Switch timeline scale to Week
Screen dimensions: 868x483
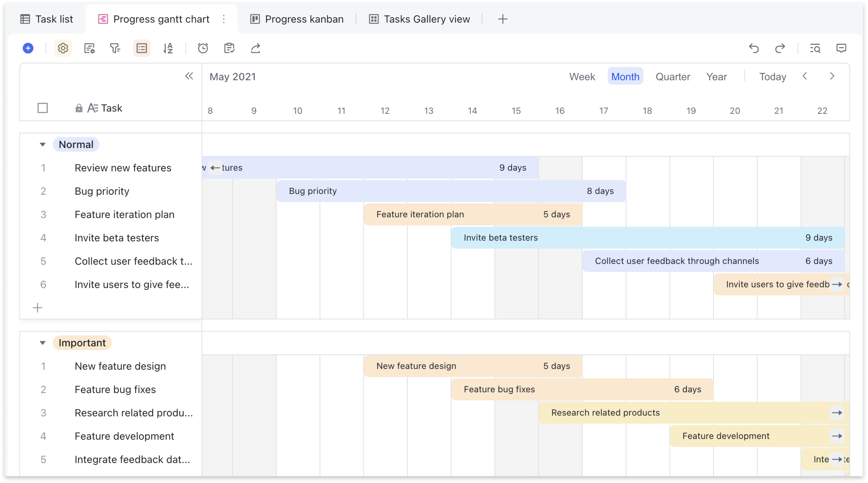(x=582, y=76)
